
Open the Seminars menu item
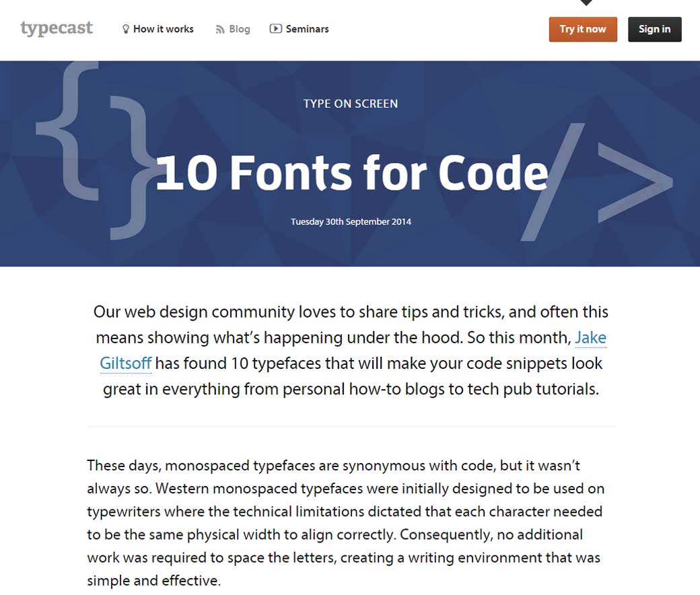[307, 30]
